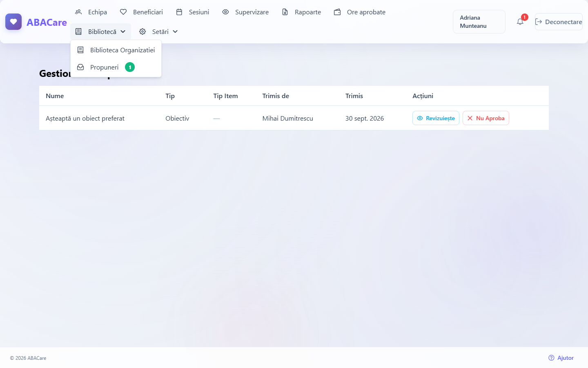The height and width of the screenshot is (368, 588).
Task: Click the Supervizare eye icon
Action: (225, 12)
